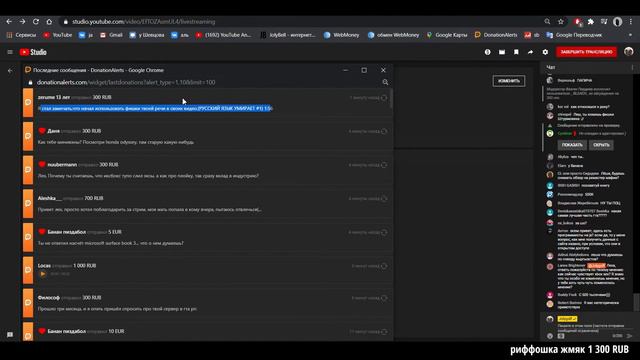Open the Chrome profile avatar in toolbar
Screen dimensions: 640x360
pyautogui.click(x=618, y=22)
